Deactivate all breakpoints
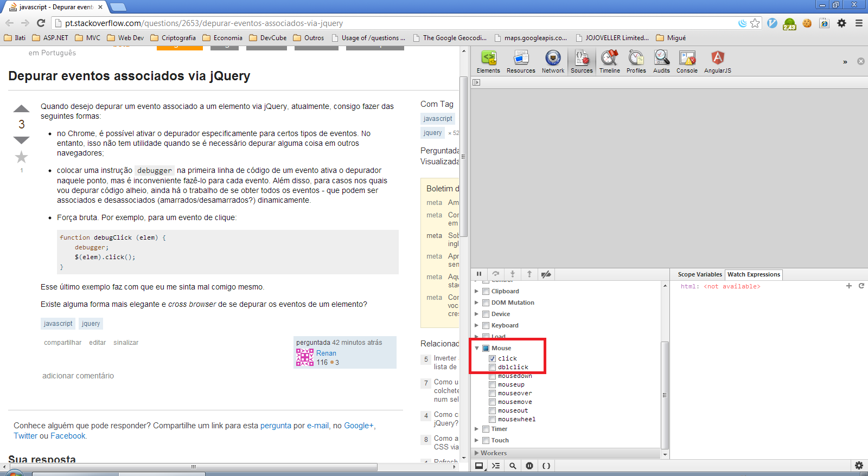The height and width of the screenshot is (476, 868). [546, 274]
